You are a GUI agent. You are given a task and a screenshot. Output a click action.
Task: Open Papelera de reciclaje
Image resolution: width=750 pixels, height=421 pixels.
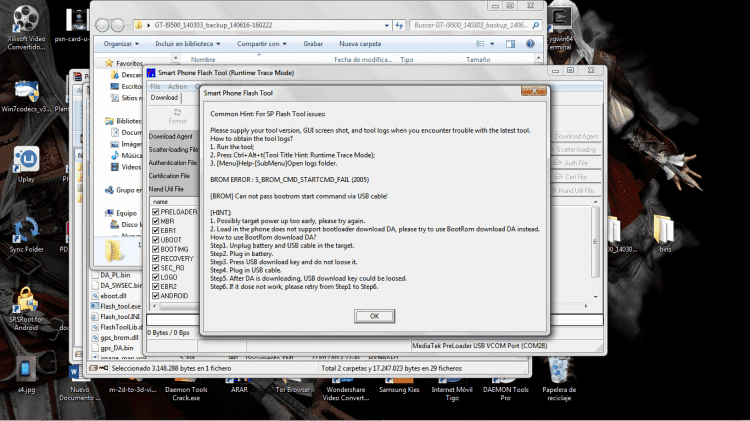(559, 380)
